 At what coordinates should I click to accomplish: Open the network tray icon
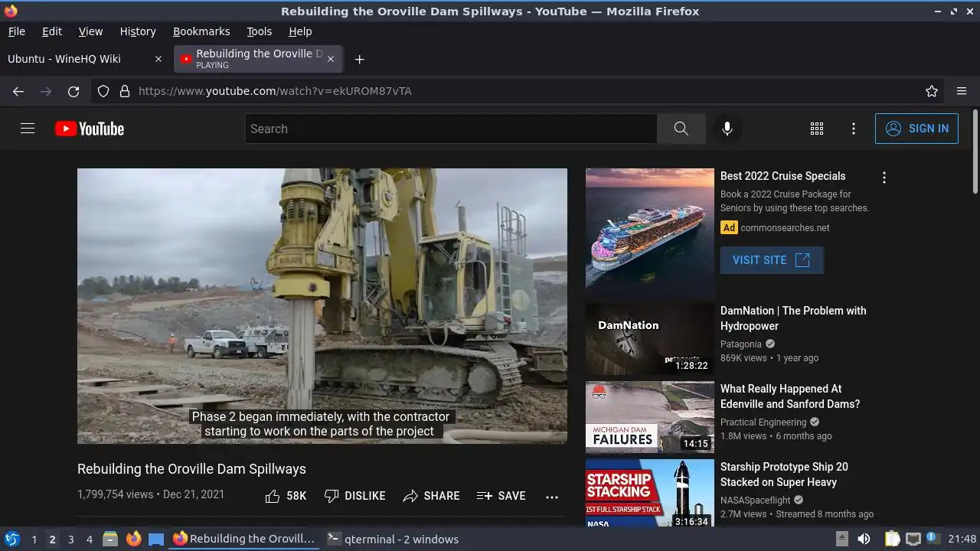click(913, 539)
